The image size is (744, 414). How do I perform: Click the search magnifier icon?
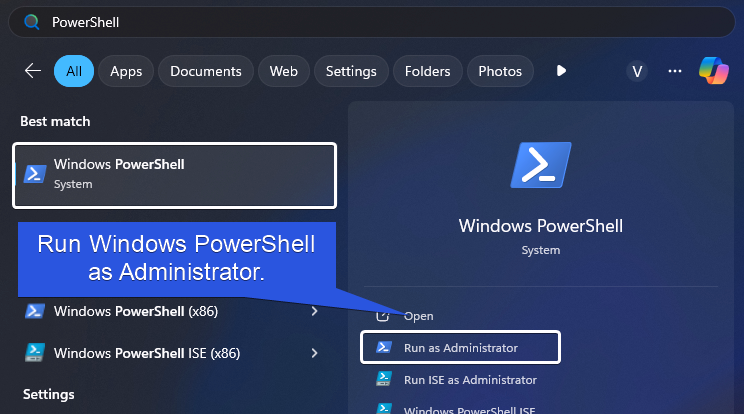(x=31, y=22)
